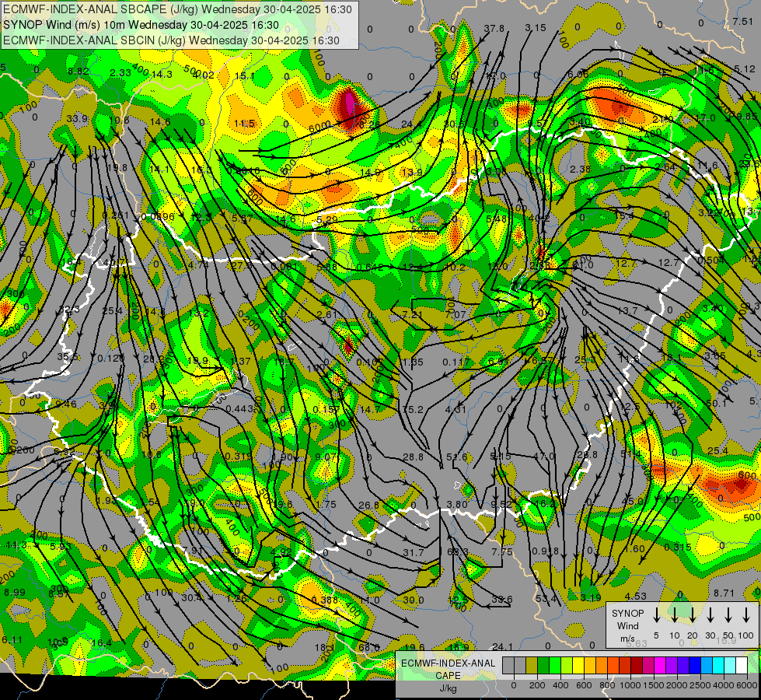Click the station value '47.0'

click(543, 456)
